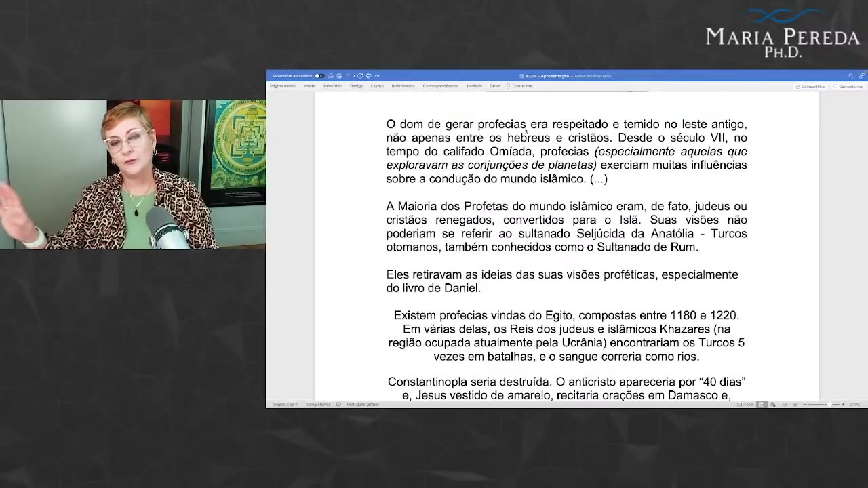This screenshot has height=488, width=868.
Task: Open the Revisão ribbon tab
Action: [x=474, y=86]
